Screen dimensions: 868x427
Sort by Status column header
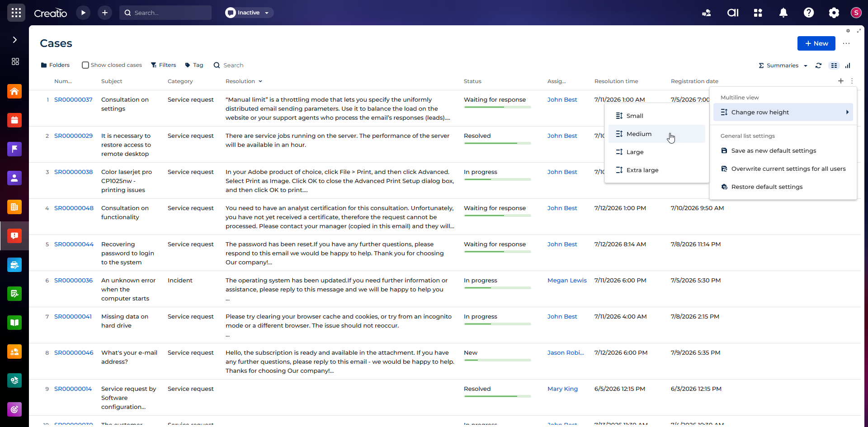click(x=472, y=81)
